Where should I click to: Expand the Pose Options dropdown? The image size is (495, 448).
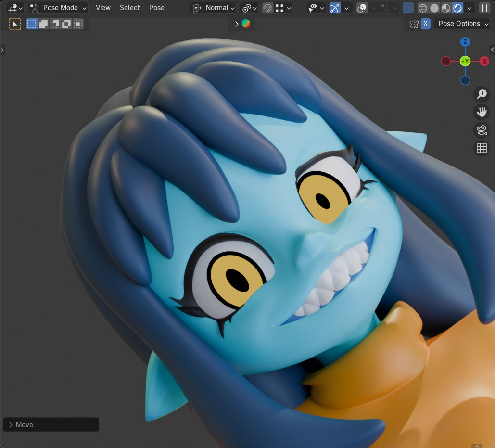(462, 24)
